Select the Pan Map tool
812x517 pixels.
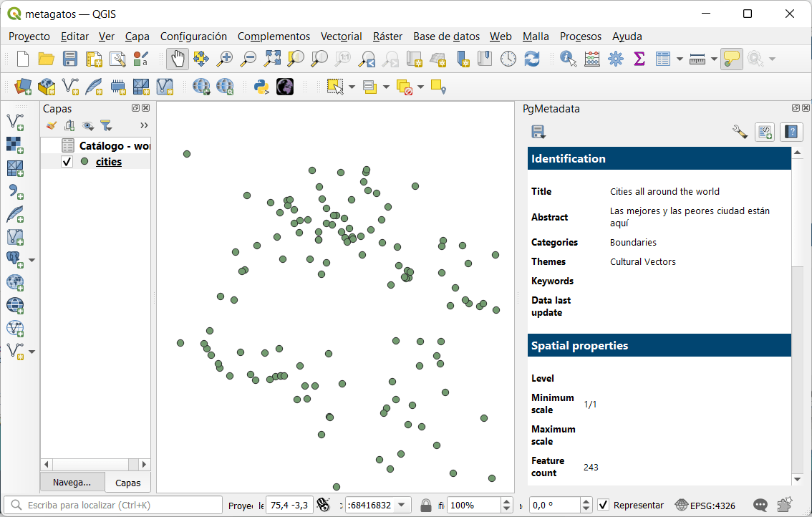(x=178, y=59)
